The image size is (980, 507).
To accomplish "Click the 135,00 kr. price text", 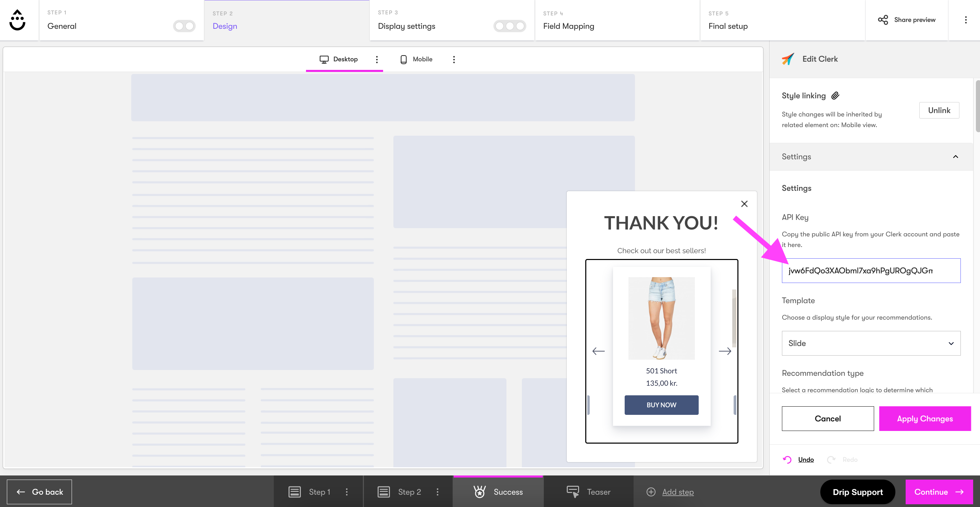I will click(x=661, y=383).
